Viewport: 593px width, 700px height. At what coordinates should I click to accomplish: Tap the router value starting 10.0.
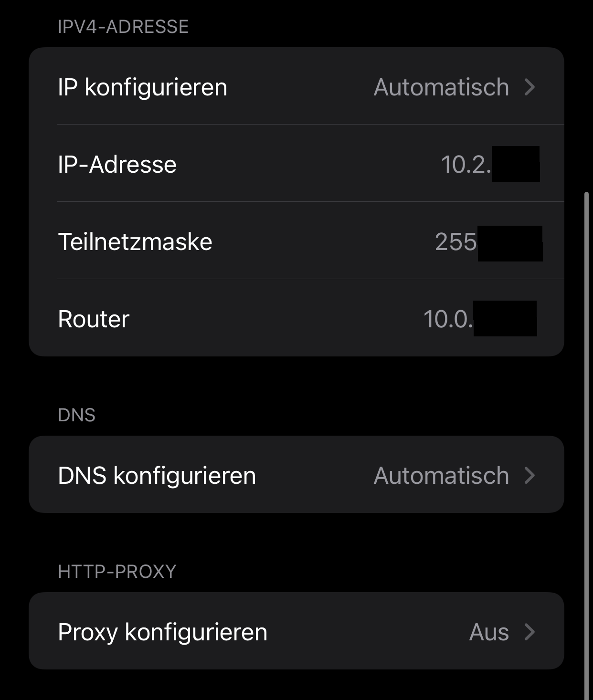coord(447,319)
